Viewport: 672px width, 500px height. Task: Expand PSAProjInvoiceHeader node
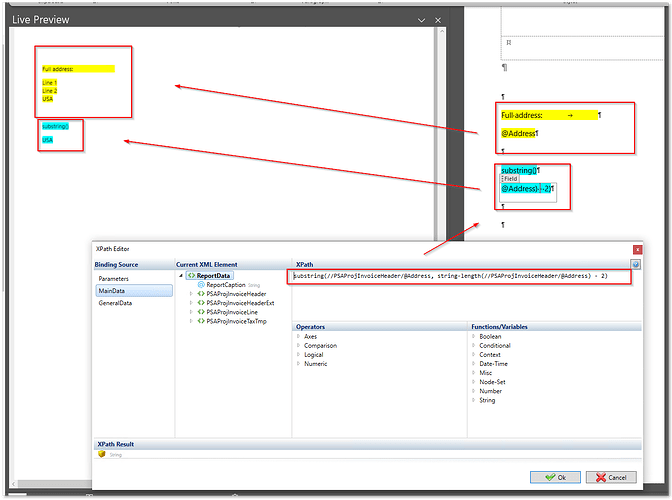pos(191,294)
